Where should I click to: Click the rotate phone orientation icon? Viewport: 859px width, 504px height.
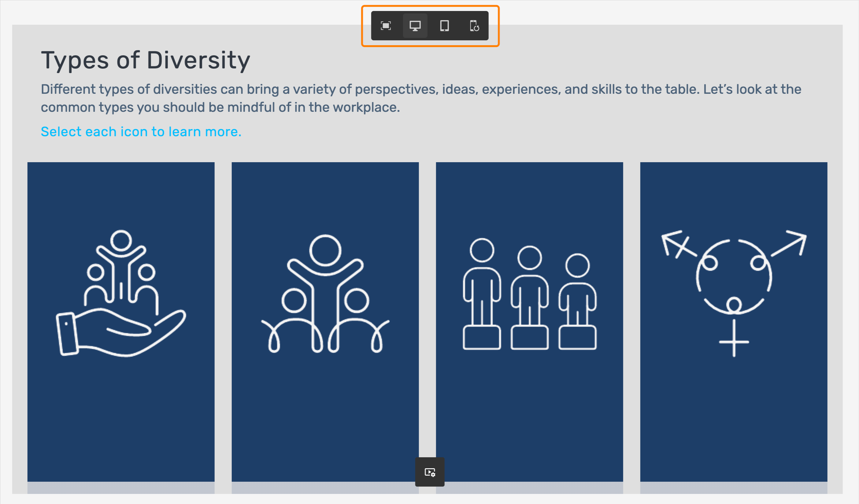(x=474, y=26)
